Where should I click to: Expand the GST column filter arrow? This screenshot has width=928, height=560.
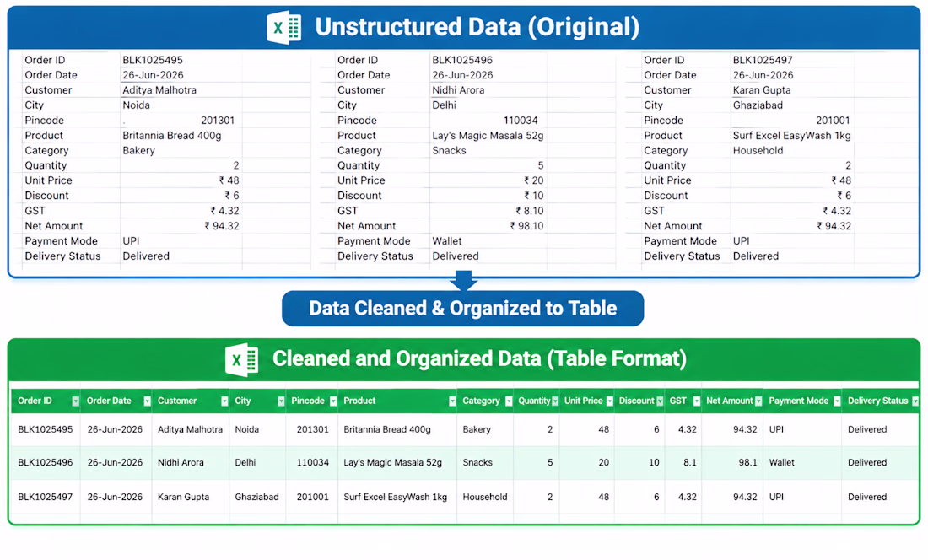tap(697, 401)
